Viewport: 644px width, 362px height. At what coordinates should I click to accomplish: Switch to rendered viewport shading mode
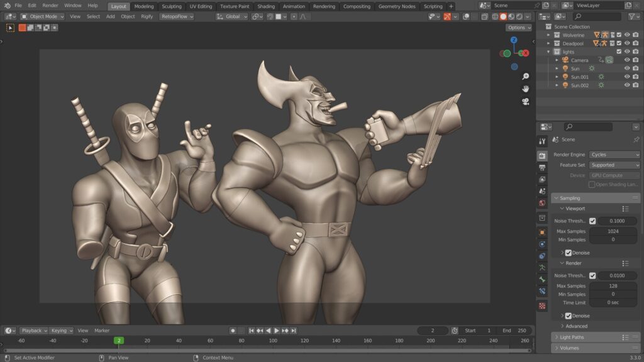[519, 17]
